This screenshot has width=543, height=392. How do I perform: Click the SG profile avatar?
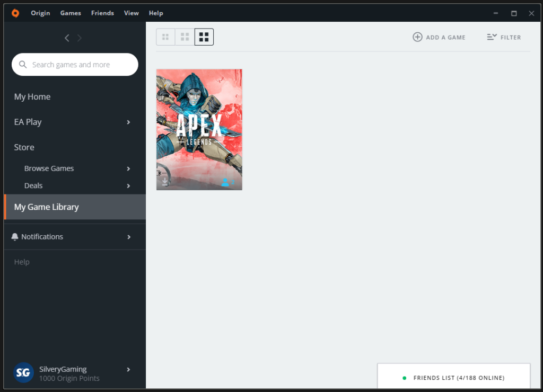(x=23, y=372)
